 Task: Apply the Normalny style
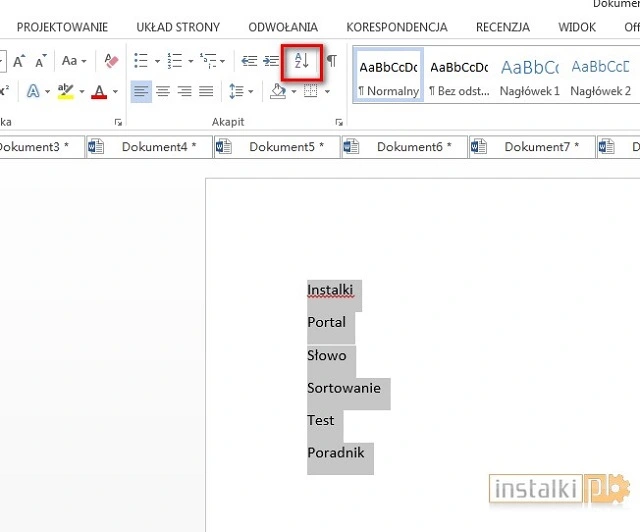coord(389,75)
